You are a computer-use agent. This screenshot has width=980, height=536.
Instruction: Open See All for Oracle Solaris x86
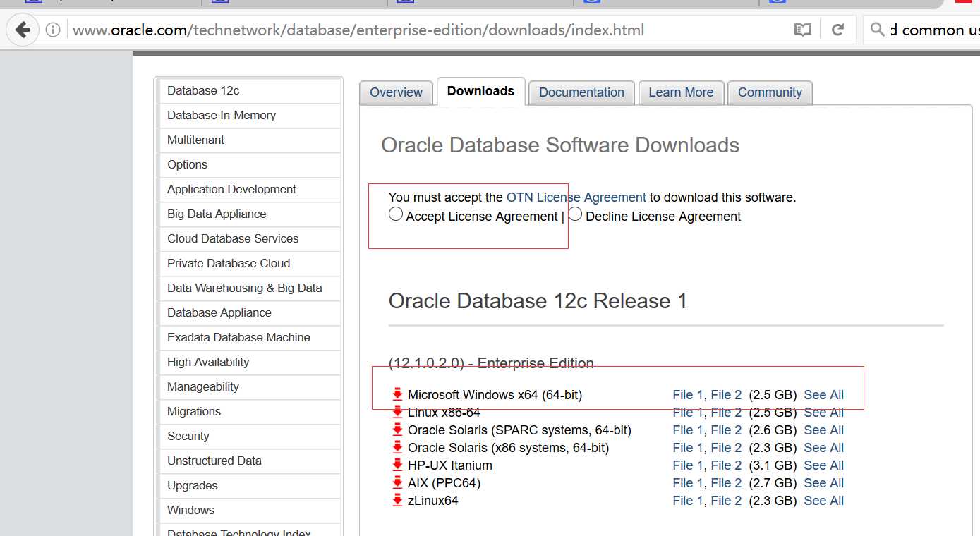tap(824, 448)
